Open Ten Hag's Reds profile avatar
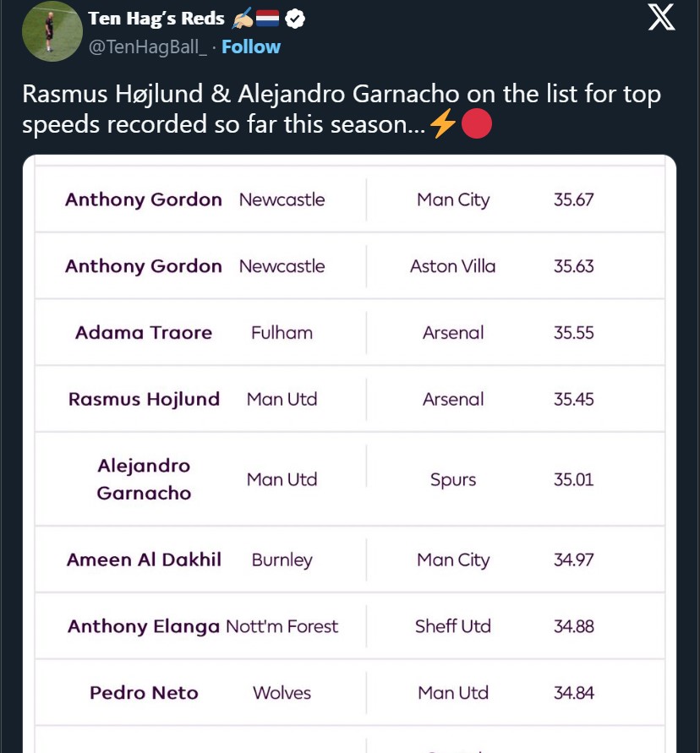Image resolution: width=700 pixels, height=753 pixels. pos(52,31)
